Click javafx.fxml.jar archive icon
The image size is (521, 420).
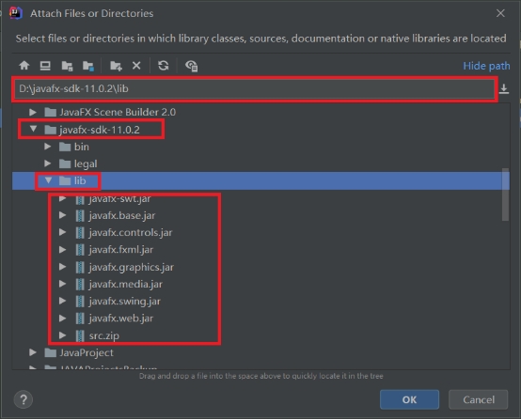point(80,250)
